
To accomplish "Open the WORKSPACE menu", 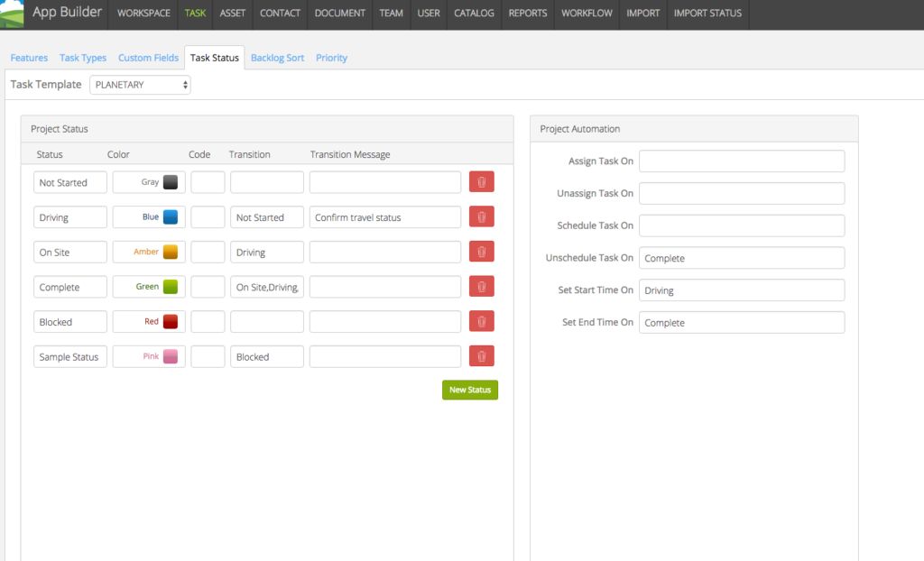I will (x=143, y=13).
